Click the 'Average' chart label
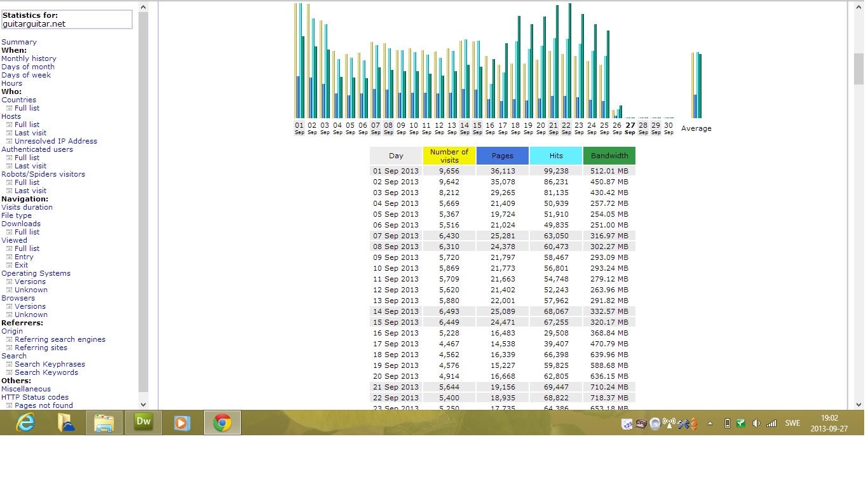Viewport: 868px width, 488px height. pyautogui.click(x=696, y=128)
